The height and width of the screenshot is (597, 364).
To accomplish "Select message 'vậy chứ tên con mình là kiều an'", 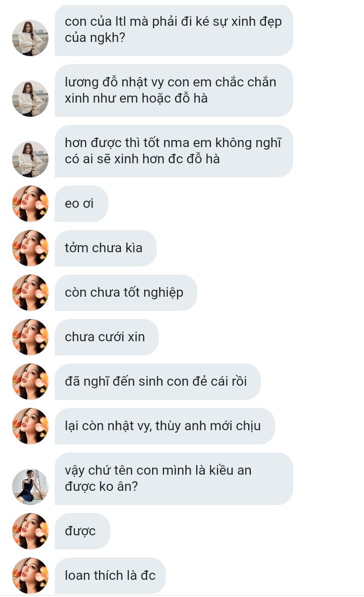I will click(x=173, y=479).
